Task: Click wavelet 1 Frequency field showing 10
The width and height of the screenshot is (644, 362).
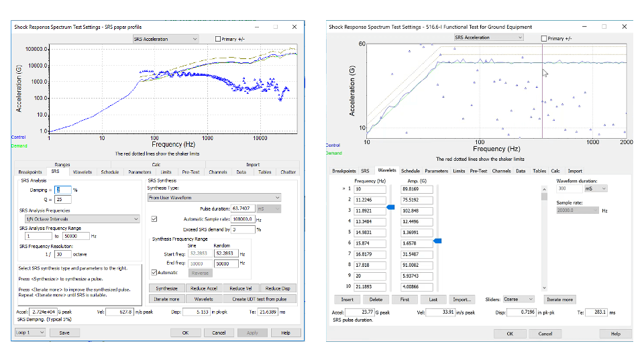Action: [x=370, y=189]
